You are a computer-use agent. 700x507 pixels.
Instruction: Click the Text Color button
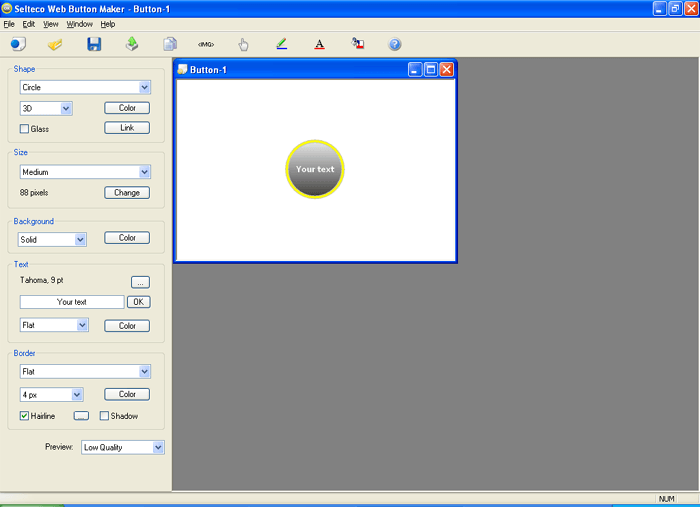127,326
